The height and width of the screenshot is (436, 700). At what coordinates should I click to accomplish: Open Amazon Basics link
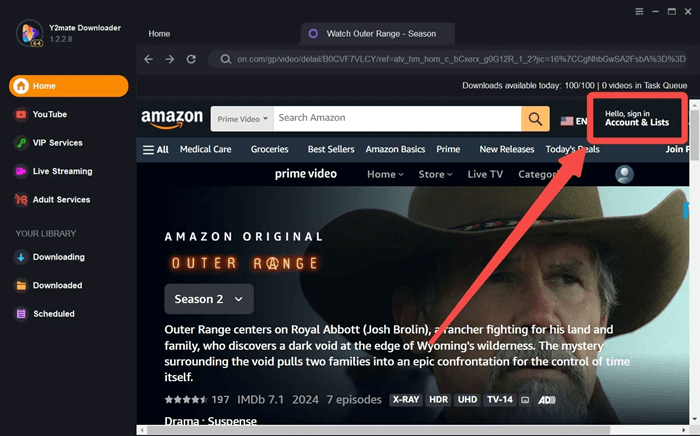[395, 149]
